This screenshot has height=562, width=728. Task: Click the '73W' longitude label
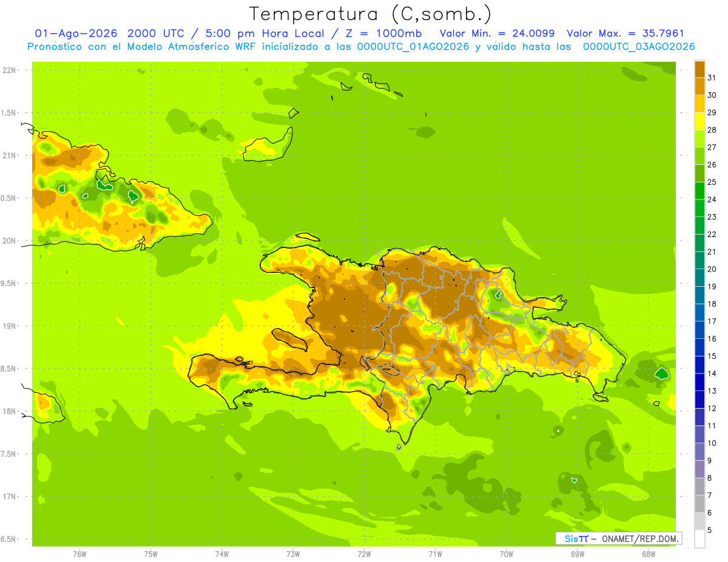293,554
